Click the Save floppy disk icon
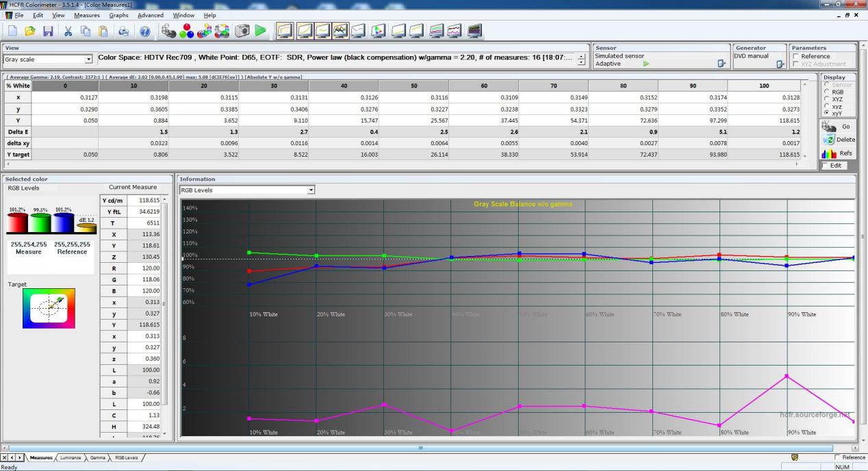This screenshot has height=471, width=868. point(48,31)
